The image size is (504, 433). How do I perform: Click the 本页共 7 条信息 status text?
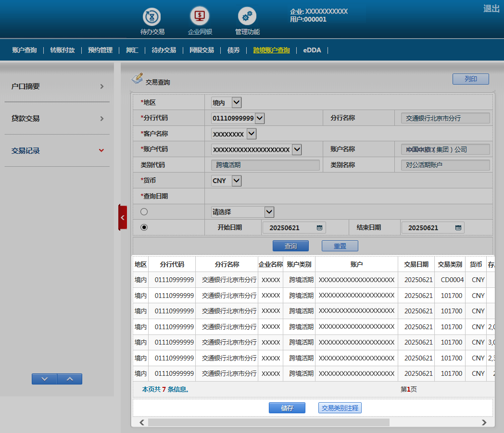tap(165, 389)
